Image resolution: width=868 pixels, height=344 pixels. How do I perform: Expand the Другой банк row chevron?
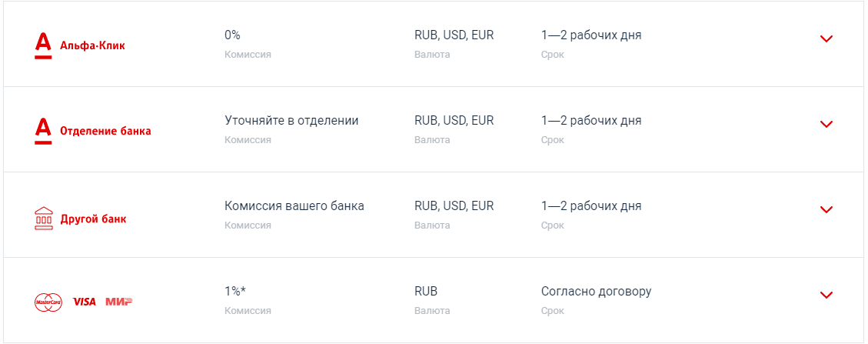pyautogui.click(x=826, y=210)
